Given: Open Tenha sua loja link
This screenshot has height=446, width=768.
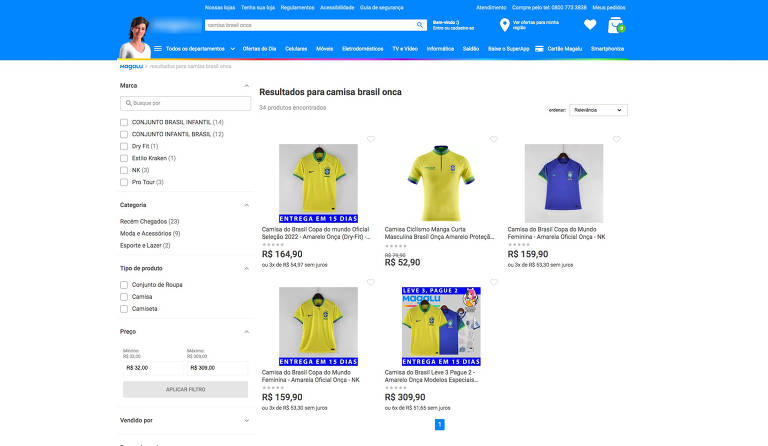Looking at the screenshot, I should (258, 8).
